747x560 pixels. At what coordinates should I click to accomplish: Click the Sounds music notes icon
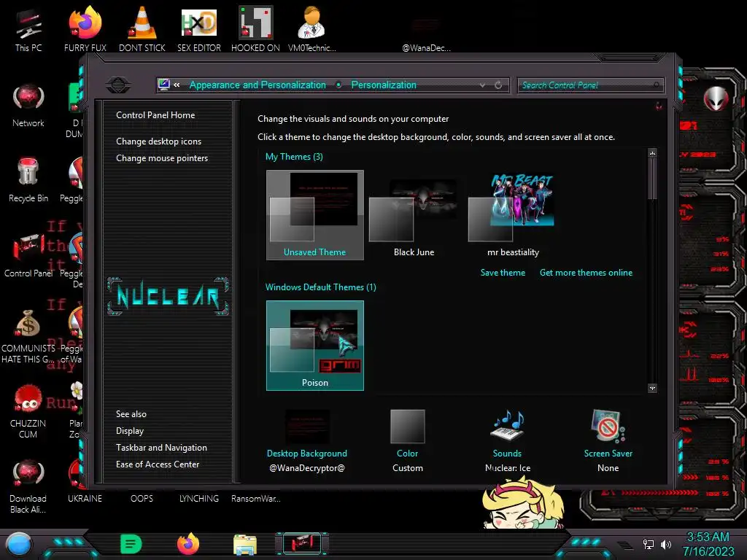pos(508,425)
